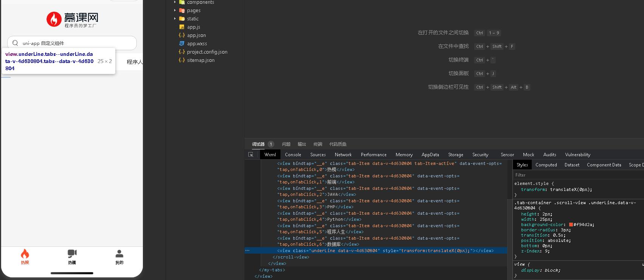644x280 pixels.
Task: Open the Sources tab
Action: pos(318,155)
